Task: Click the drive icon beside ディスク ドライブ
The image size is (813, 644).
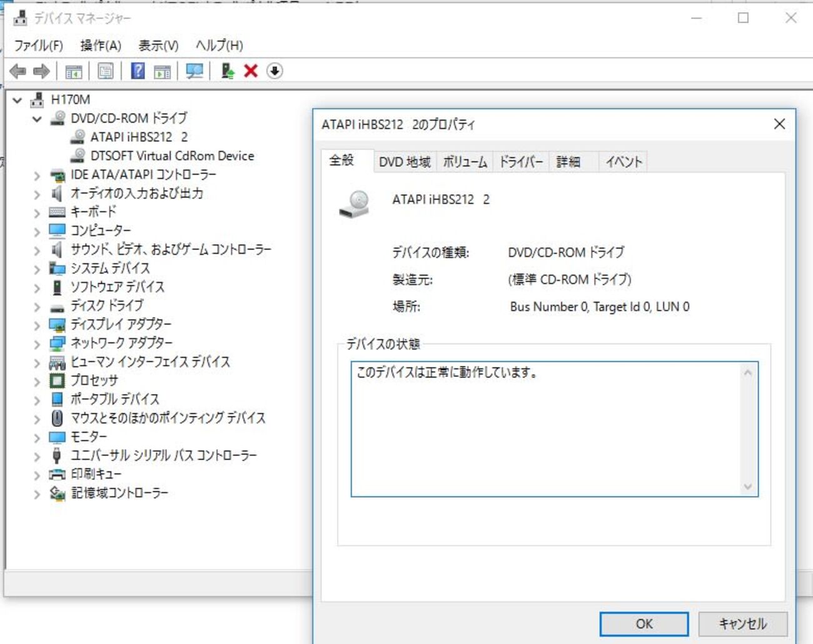Action: [x=57, y=307]
